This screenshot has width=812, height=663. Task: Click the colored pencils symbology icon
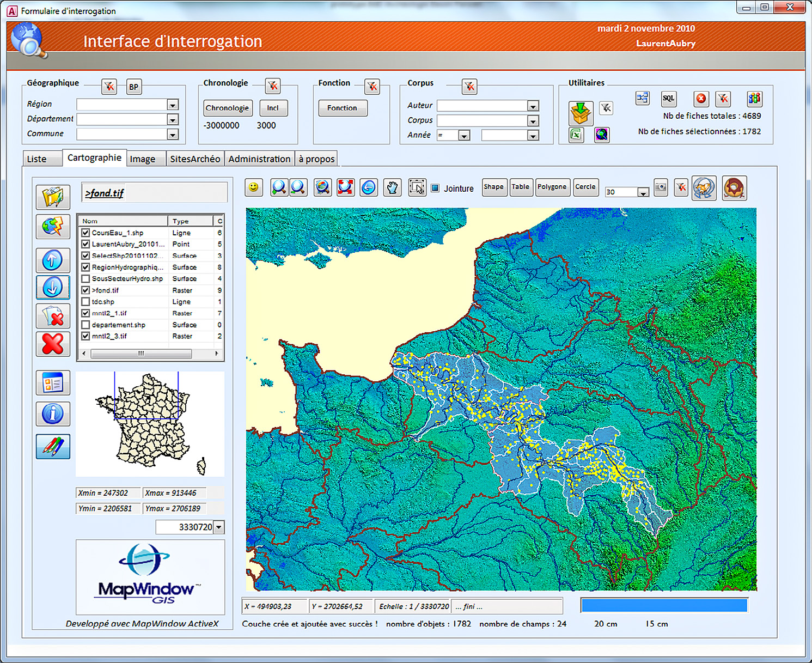pos(53,447)
